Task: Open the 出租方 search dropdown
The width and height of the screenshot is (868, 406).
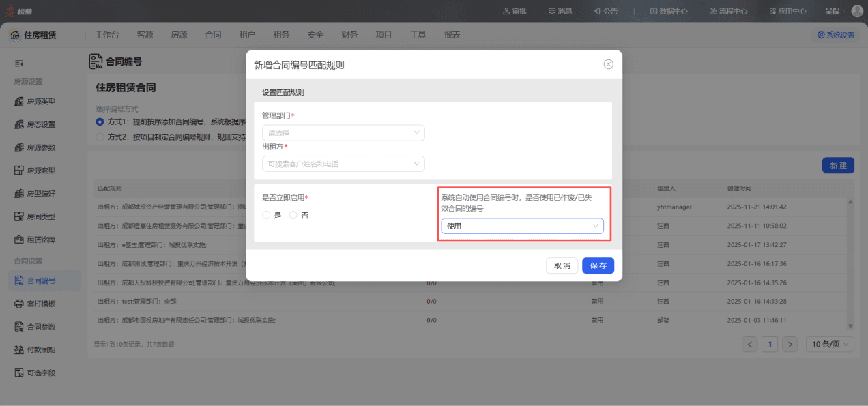Action: tap(343, 164)
